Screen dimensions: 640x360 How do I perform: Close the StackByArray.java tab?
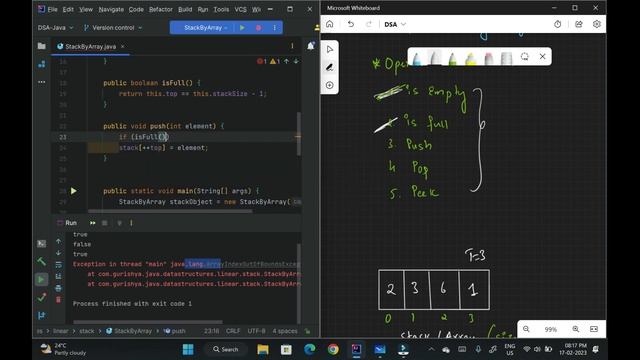(122, 47)
